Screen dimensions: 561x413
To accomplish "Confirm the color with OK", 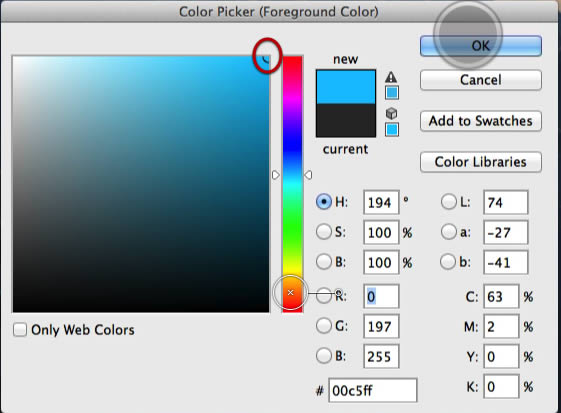I will tap(480, 46).
